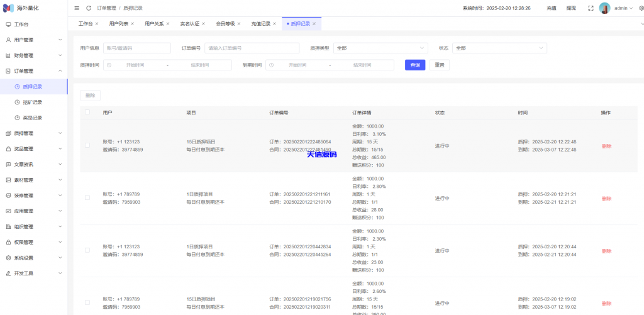Click the 质押时间 start time field

coord(135,65)
